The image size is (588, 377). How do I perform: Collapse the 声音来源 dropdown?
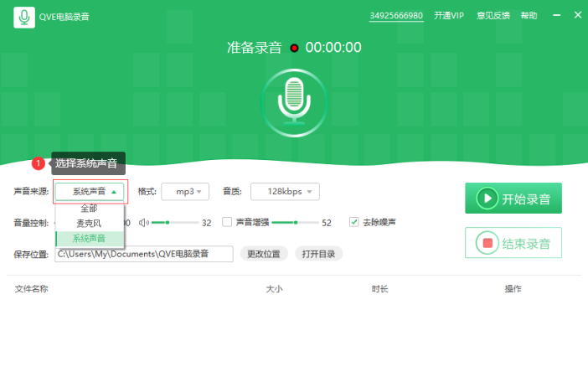90,192
